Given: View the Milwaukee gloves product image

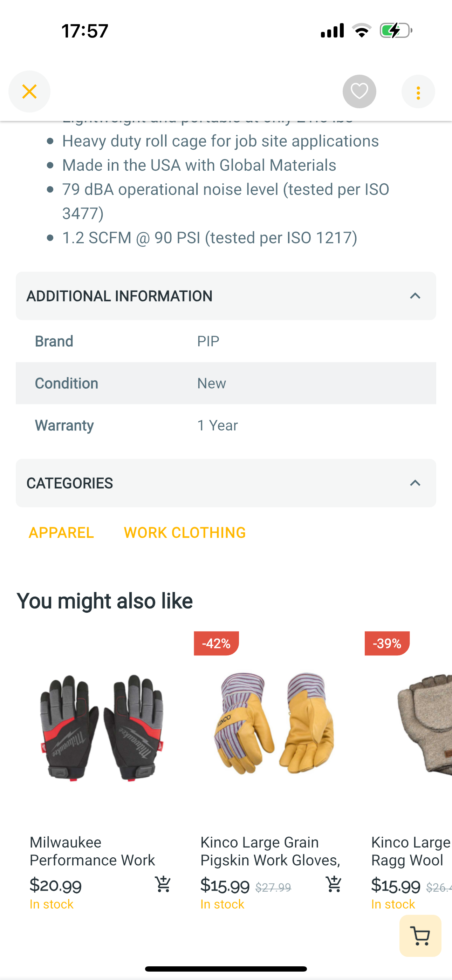Looking at the screenshot, I should tap(102, 727).
